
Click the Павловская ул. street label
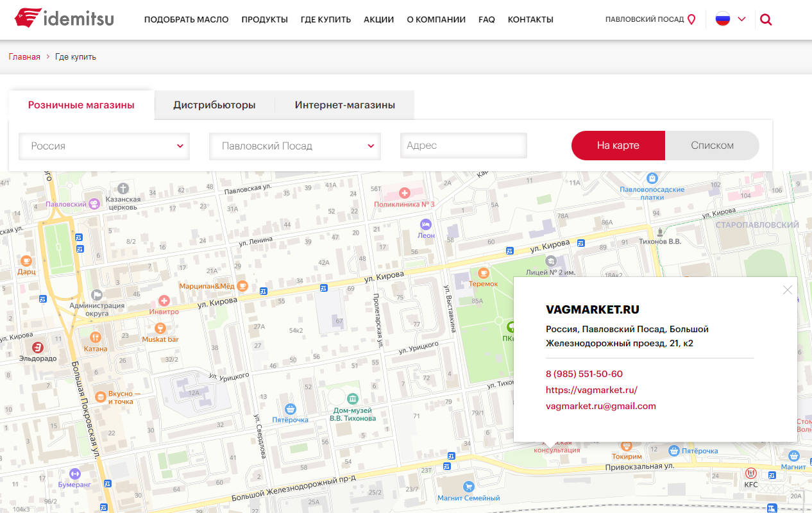248,190
